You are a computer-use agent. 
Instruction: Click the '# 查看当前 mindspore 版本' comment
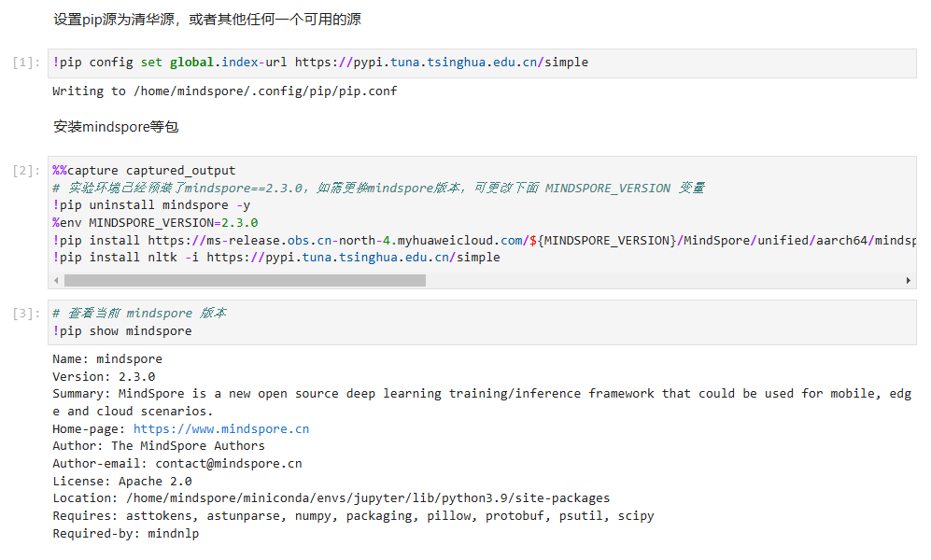click(139, 314)
